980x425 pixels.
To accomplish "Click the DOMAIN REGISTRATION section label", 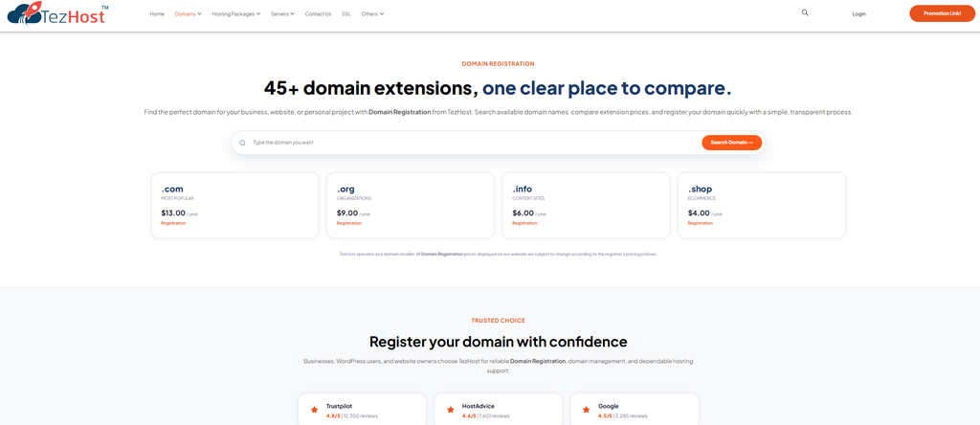I will tap(498, 64).
